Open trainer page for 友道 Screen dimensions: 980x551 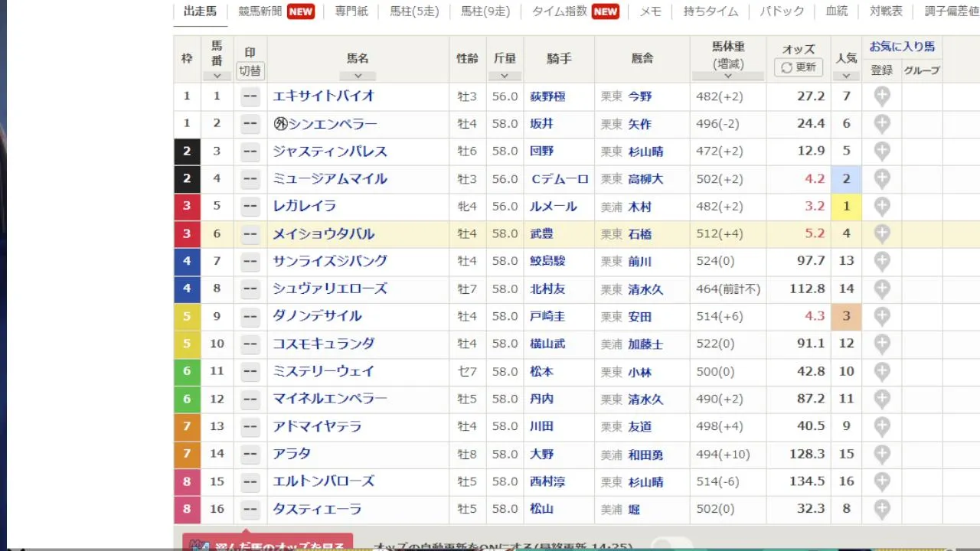pyautogui.click(x=640, y=427)
